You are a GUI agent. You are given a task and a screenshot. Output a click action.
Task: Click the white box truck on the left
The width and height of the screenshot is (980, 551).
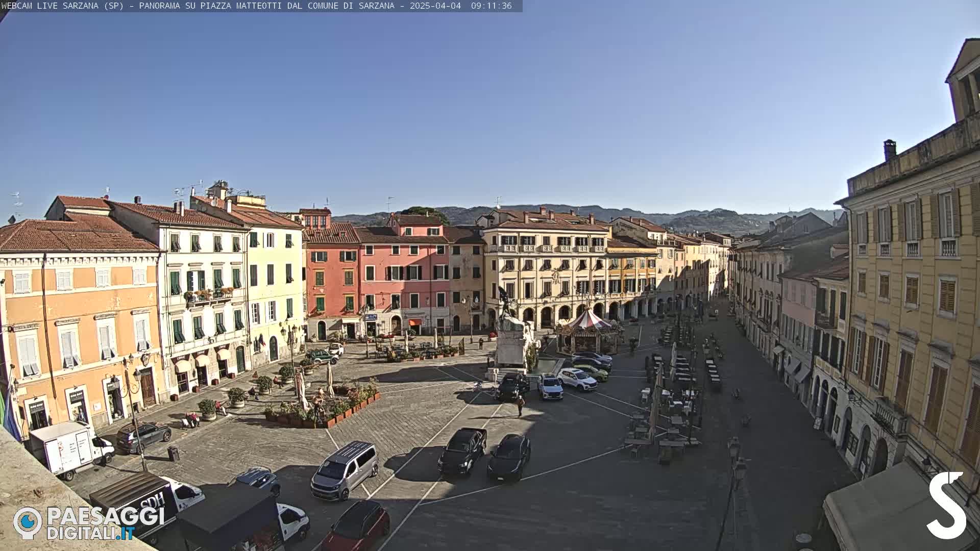pos(70,450)
